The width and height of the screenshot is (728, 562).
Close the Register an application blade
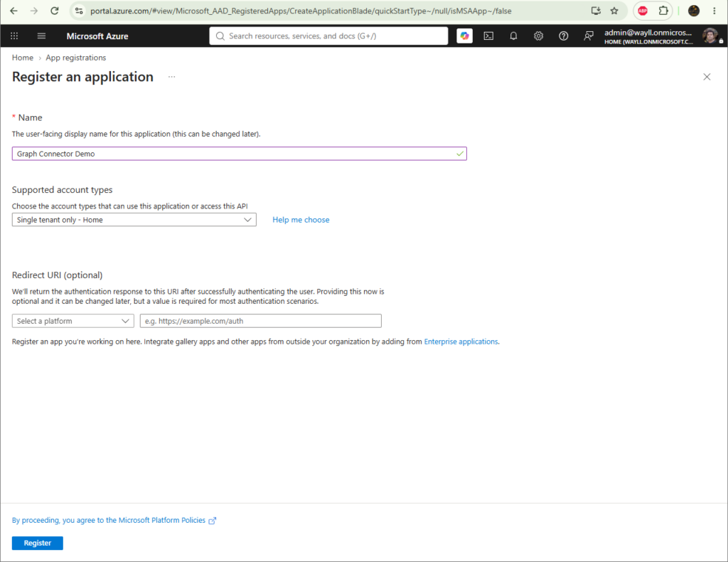pyautogui.click(x=707, y=77)
